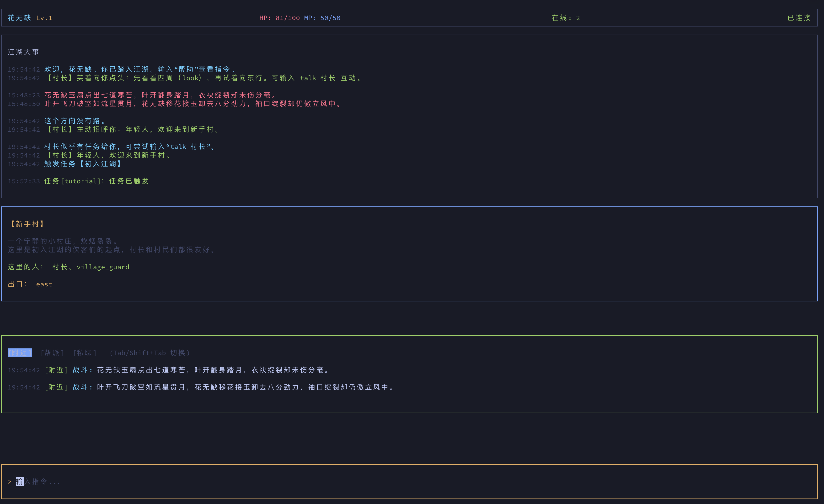Click the 在线: 2 online count
824x504 pixels.
pos(566,18)
